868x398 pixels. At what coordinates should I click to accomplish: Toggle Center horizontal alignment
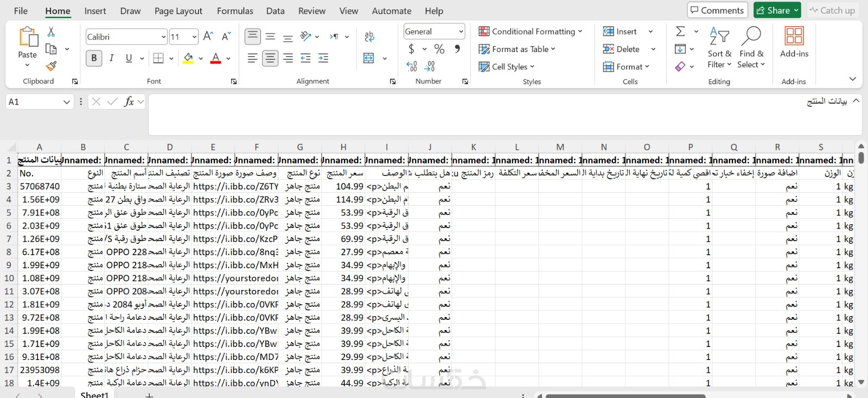[270, 58]
